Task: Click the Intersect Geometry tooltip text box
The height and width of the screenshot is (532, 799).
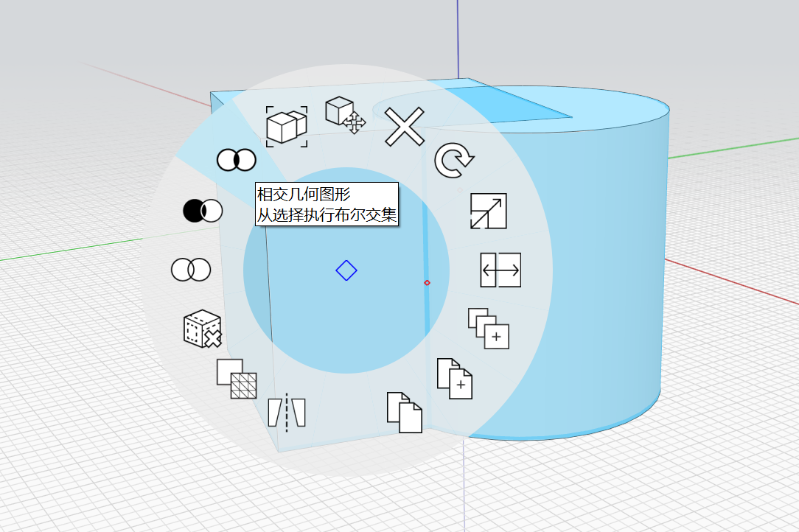Action: click(x=327, y=205)
